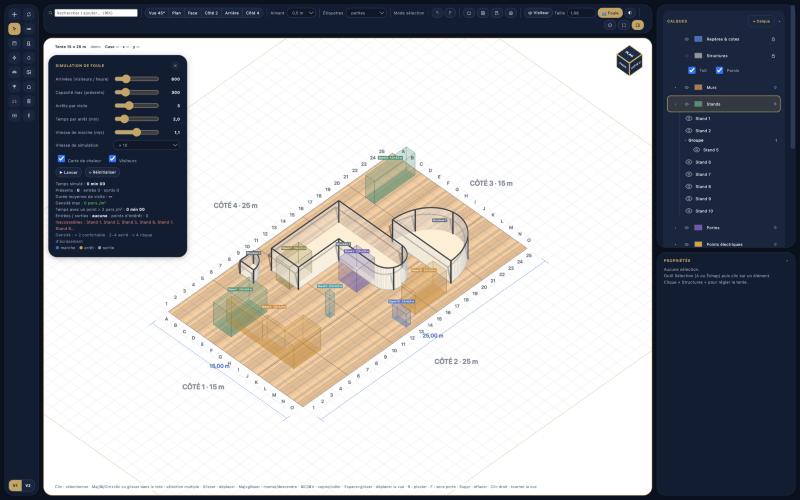Toggle visibility of Stand 10
800x500 pixels.
[688, 211]
